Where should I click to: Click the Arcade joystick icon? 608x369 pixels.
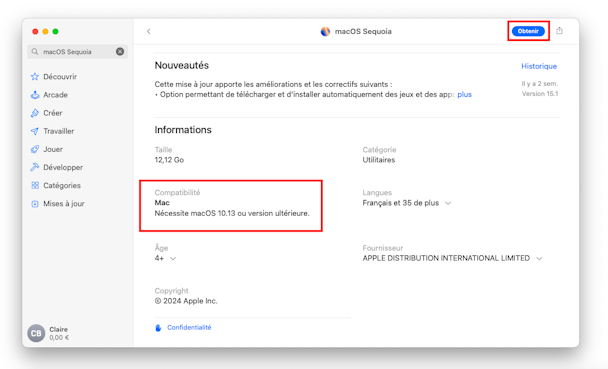pyautogui.click(x=35, y=95)
